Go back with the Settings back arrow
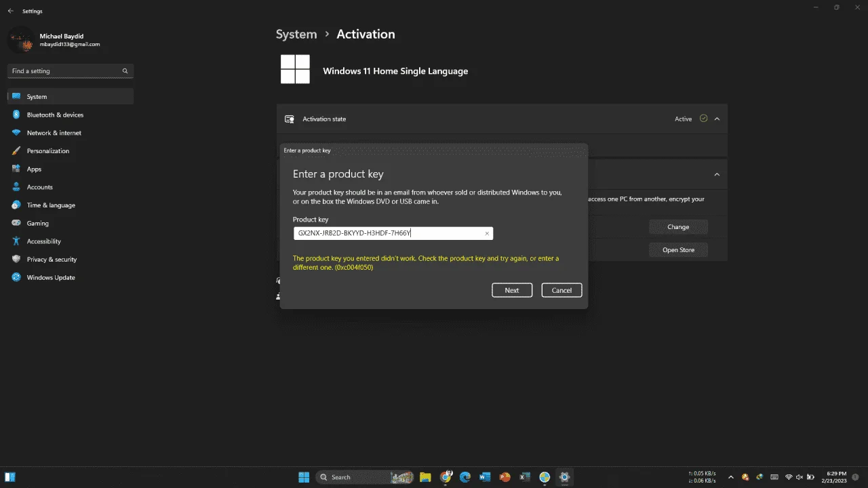Screen dimensions: 868x488 point(10,11)
